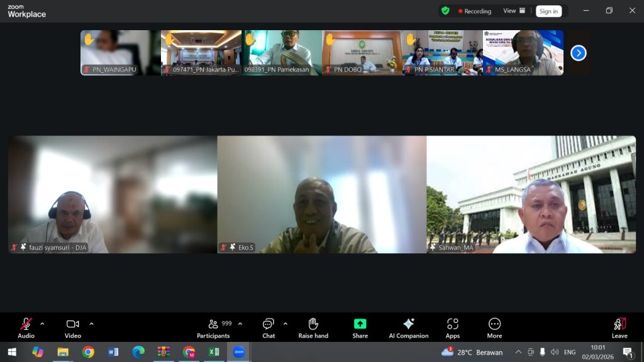The height and width of the screenshot is (362, 644).
Task: Click the Sign in button
Action: 548,11
